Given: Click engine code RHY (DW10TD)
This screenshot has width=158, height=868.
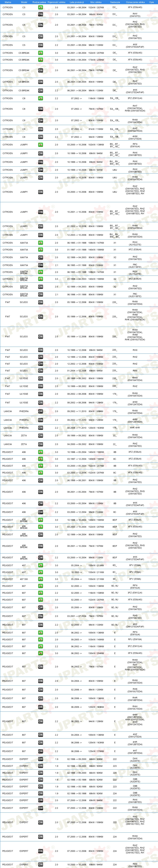Looking at the screenshot, I should pyautogui.click(x=135, y=15).
